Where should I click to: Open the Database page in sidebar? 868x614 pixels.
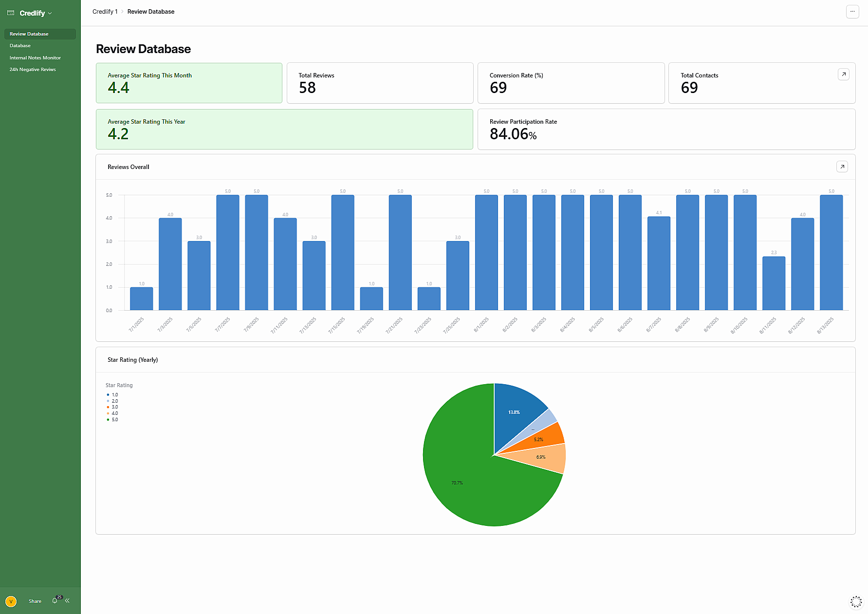click(x=20, y=46)
